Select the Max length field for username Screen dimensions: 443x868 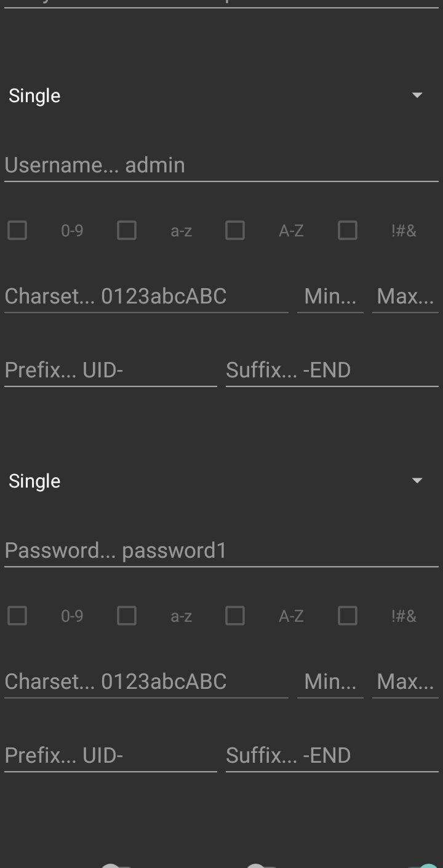point(405,297)
